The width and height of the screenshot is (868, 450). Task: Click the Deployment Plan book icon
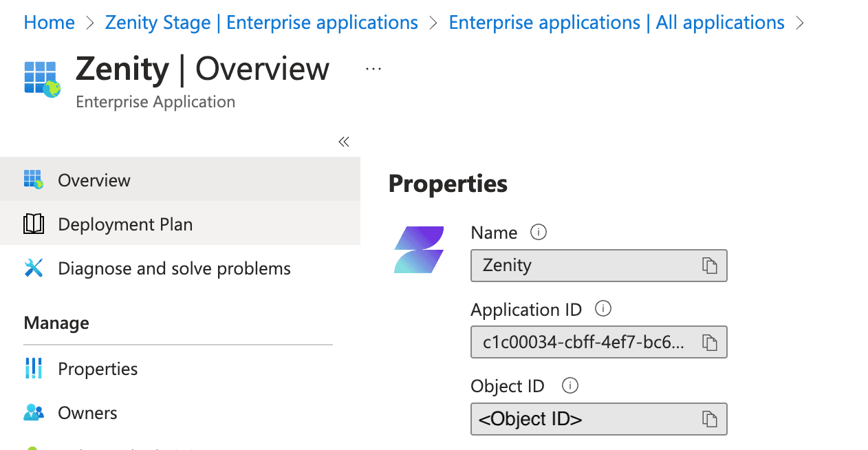tap(33, 224)
